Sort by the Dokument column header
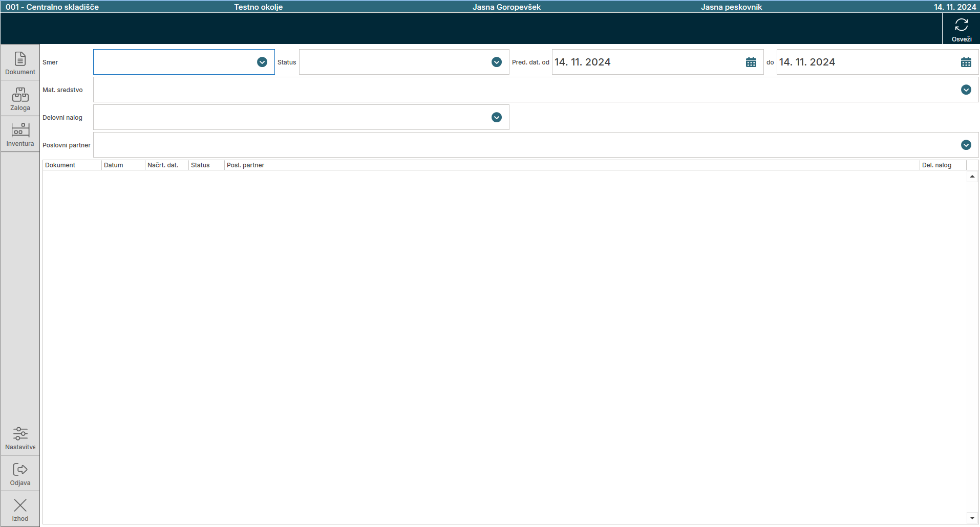This screenshot has width=980, height=527. tap(72, 165)
